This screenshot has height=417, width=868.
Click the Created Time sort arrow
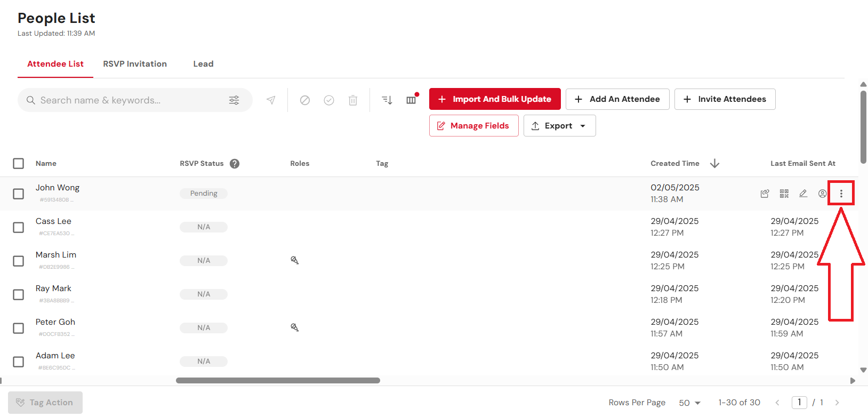click(715, 163)
